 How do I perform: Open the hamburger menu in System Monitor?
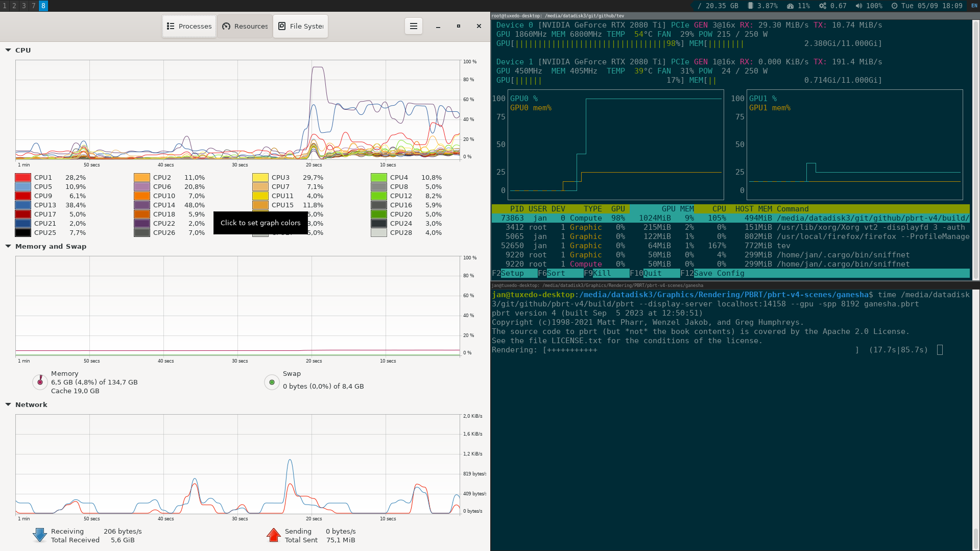coord(413,26)
